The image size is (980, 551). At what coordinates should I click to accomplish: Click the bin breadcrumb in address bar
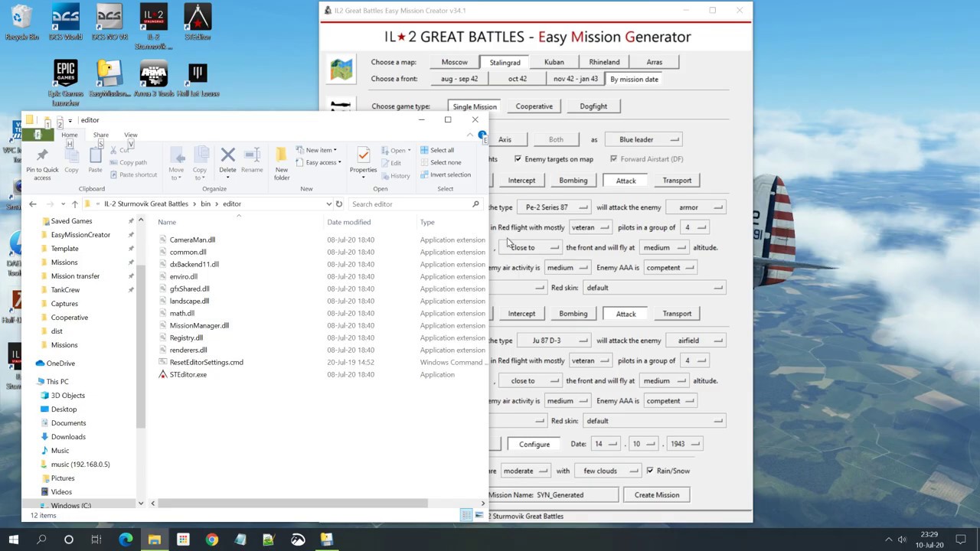[205, 204]
